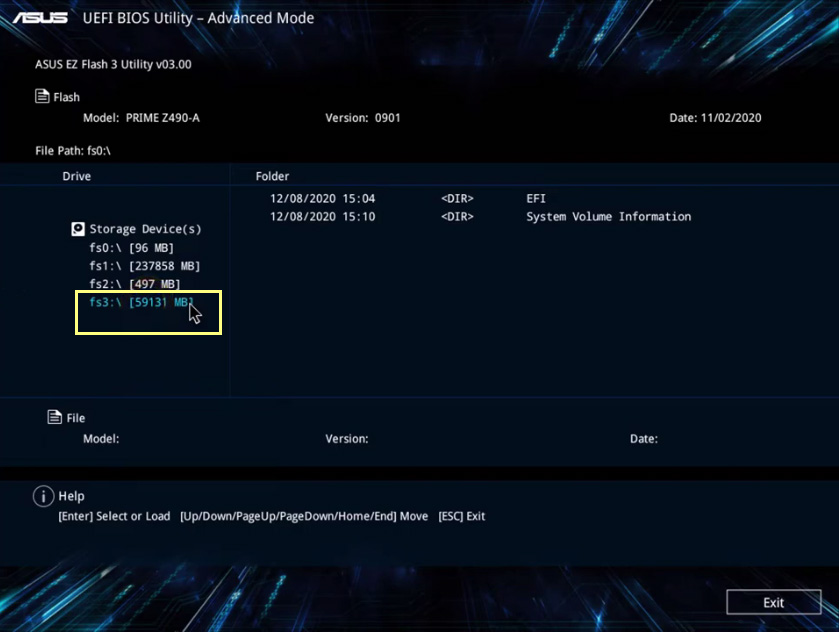839x632 pixels.
Task: Click the Folder column header
Action: click(272, 176)
